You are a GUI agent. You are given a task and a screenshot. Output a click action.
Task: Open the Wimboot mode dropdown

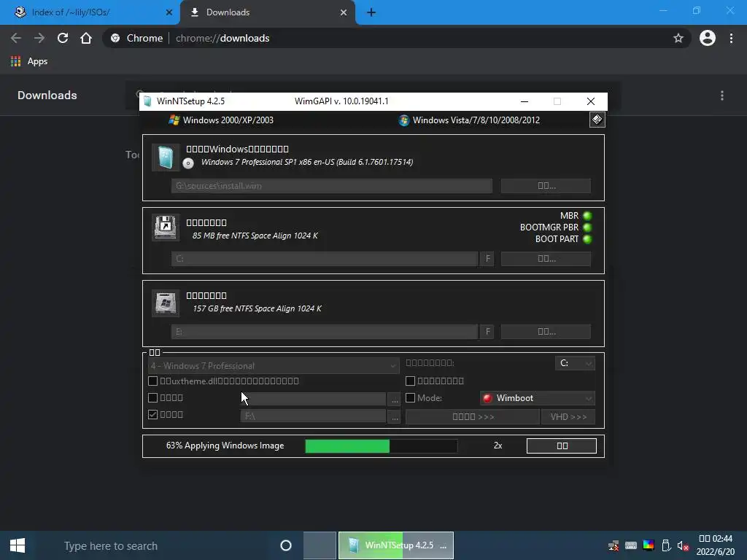[x=538, y=398]
